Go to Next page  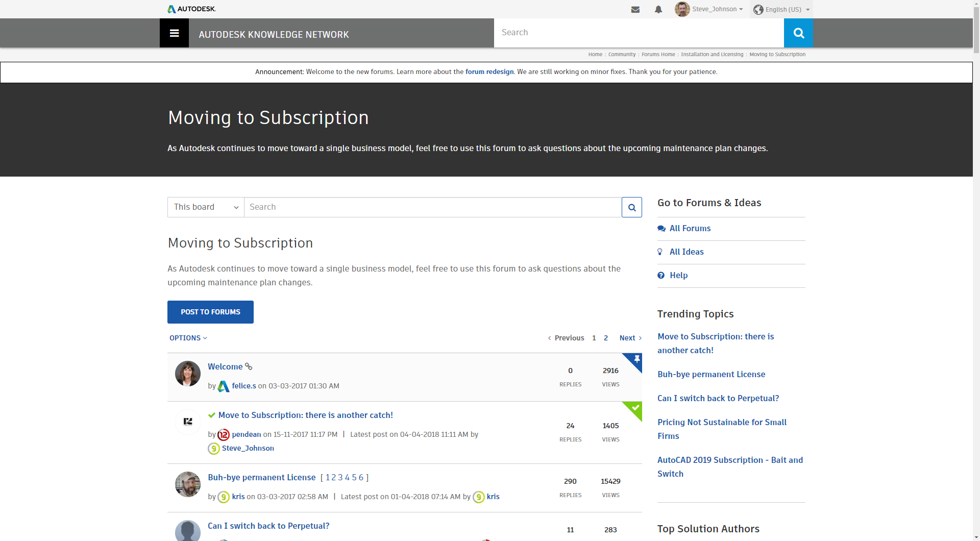(630, 338)
